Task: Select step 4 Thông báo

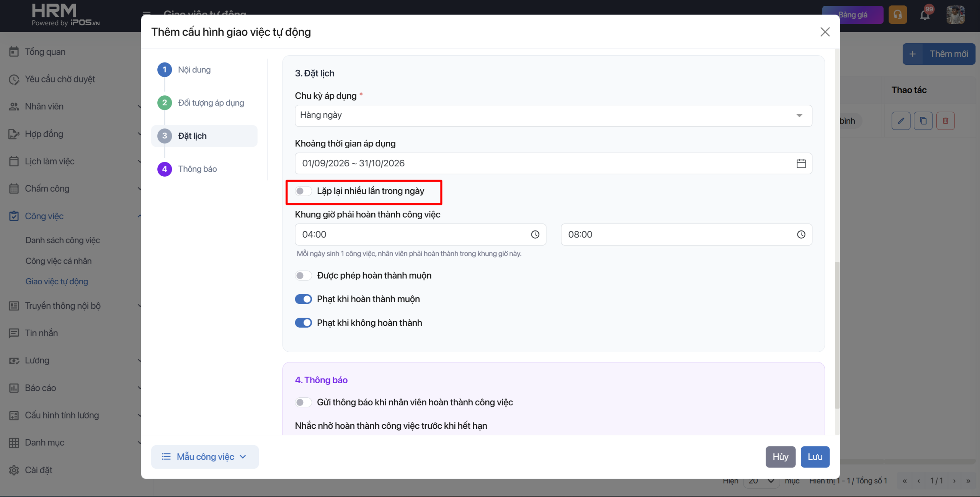Action: pyautogui.click(x=187, y=169)
